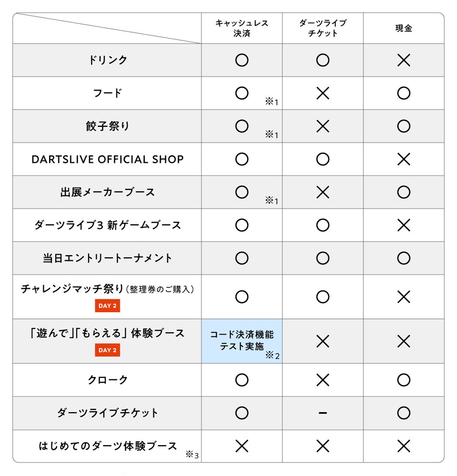Image resolution: width=457 pixels, height=476 pixels.
Task: Click the DAY 2 badge under 体験ブース
Action: [x=108, y=350]
